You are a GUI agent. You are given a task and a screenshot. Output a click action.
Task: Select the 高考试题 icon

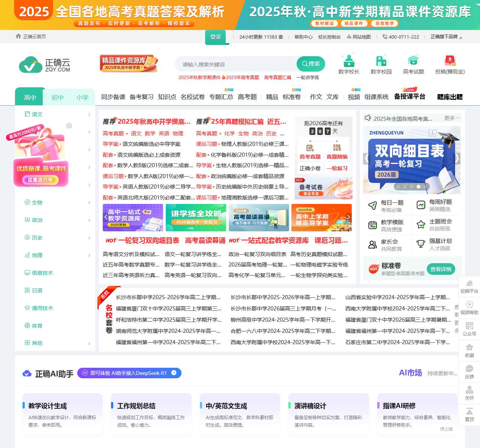[x=414, y=64]
